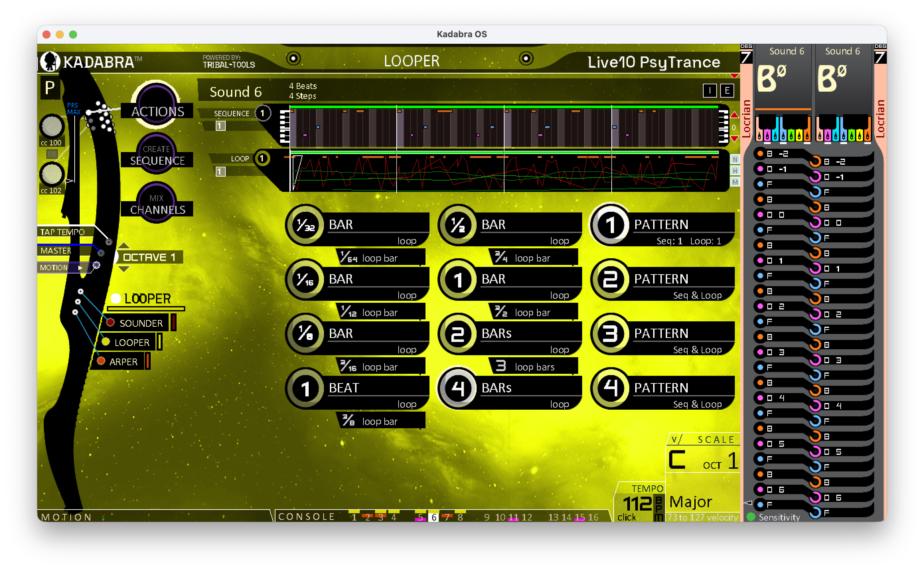Image resolution: width=924 pixels, height=571 pixels.
Task: Click red down arrow beside sequence roll
Action: pos(734,139)
